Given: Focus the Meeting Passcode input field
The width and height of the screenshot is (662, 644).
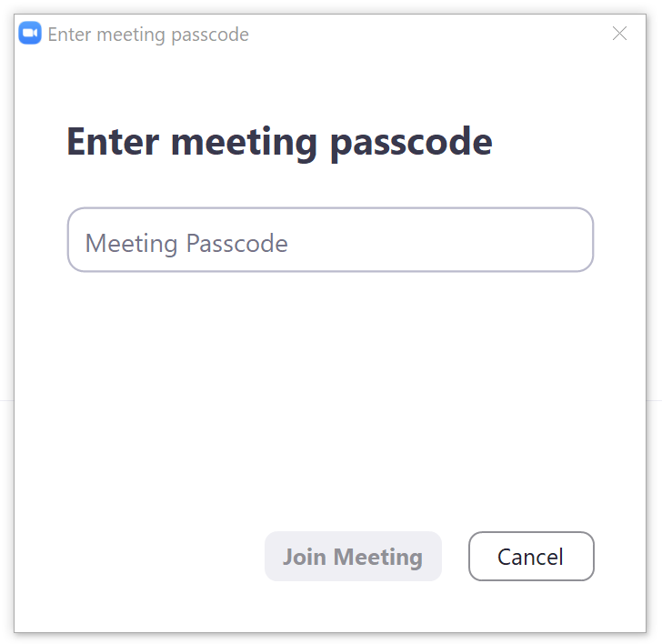Looking at the screenshot, I should [x=331, y=240].
